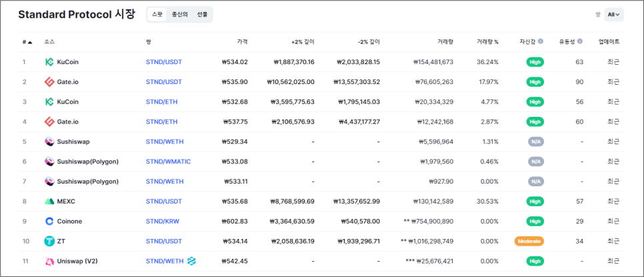This screenshot has width=644, height=277.
Task: Open STND/ETH pair in row 3
Action: (x=162, y=102)
